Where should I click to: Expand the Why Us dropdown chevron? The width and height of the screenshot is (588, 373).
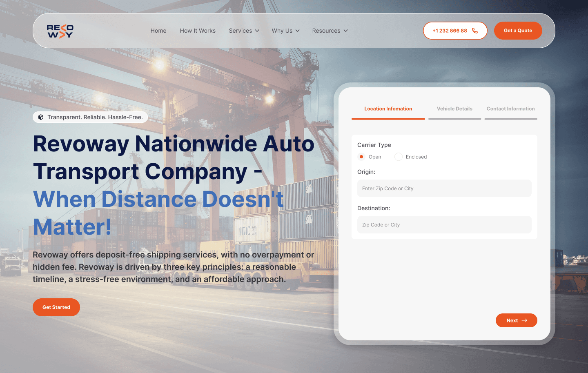(298, 31)
